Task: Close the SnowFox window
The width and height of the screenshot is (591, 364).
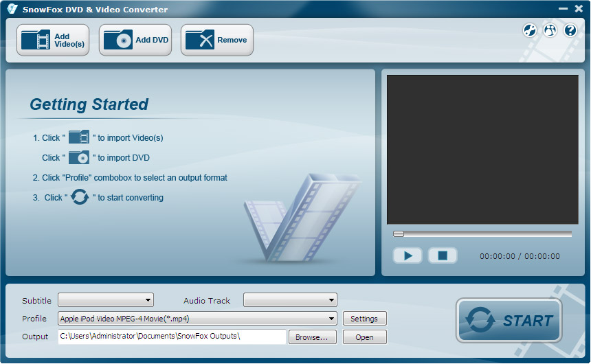Action: coord(579,8)
